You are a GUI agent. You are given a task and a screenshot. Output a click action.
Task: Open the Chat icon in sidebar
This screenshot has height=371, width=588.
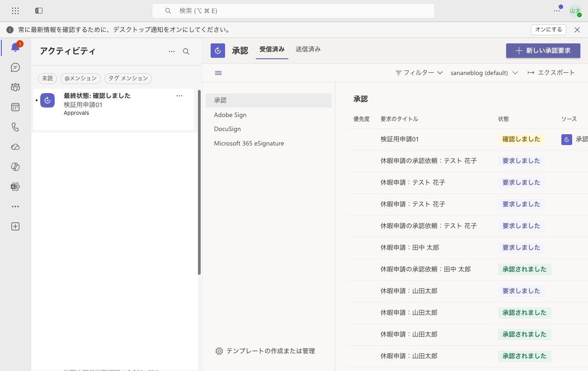click(15, 67)
